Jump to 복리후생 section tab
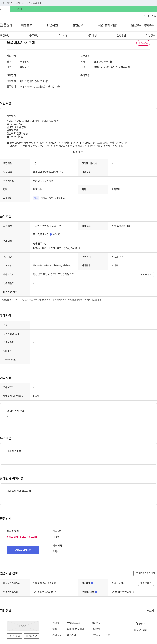Image resolution: width=157 pixels, height=644 pixels. coord(92,35)
